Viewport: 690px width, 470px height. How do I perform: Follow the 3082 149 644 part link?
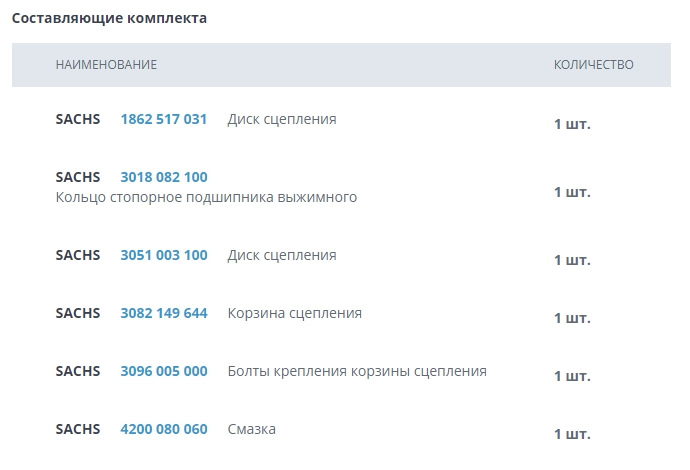164,313
